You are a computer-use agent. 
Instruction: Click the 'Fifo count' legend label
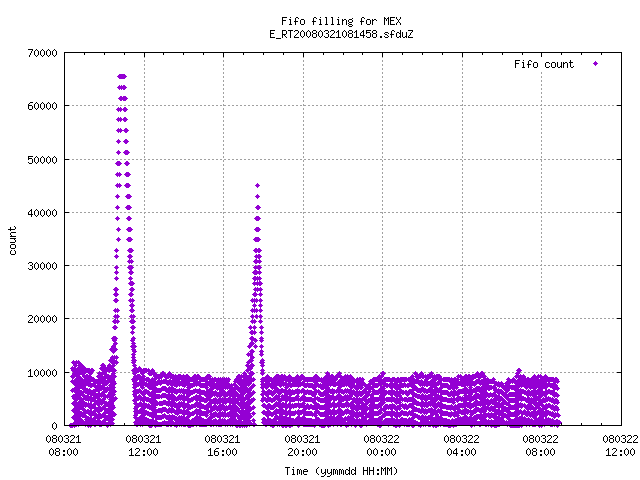click(544, 64)
